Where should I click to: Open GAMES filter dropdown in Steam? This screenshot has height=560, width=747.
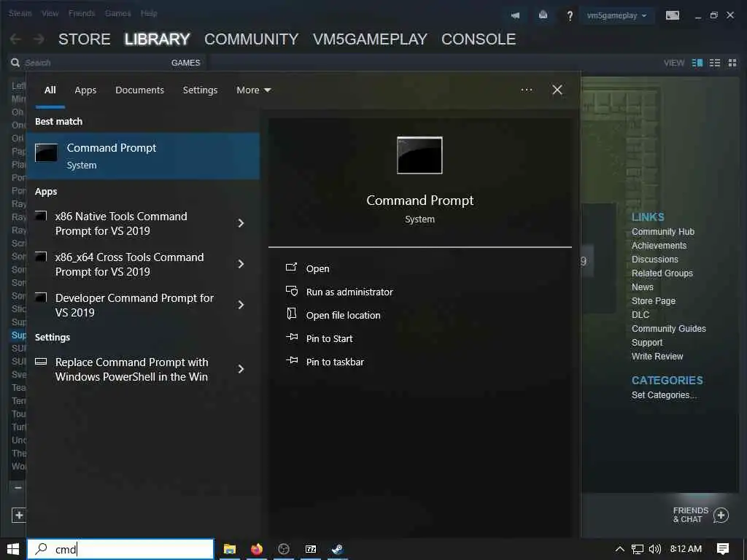tap(185, 63)
